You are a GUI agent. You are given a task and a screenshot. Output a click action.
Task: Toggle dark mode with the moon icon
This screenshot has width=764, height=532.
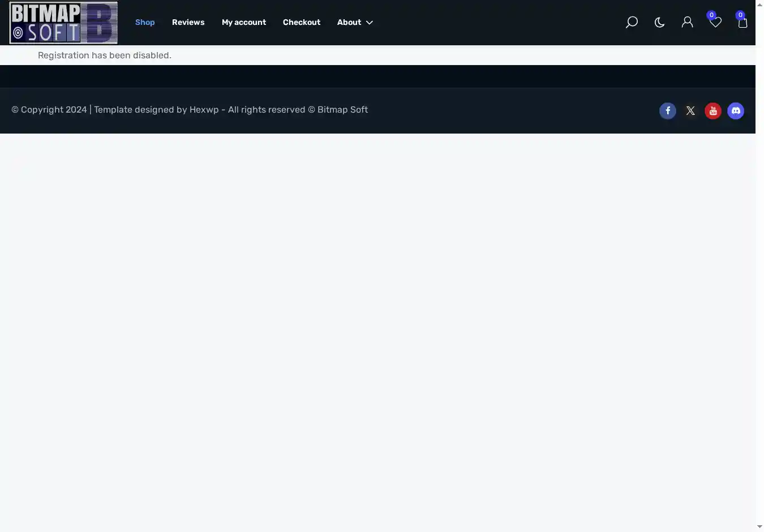[x=659, y=23]
